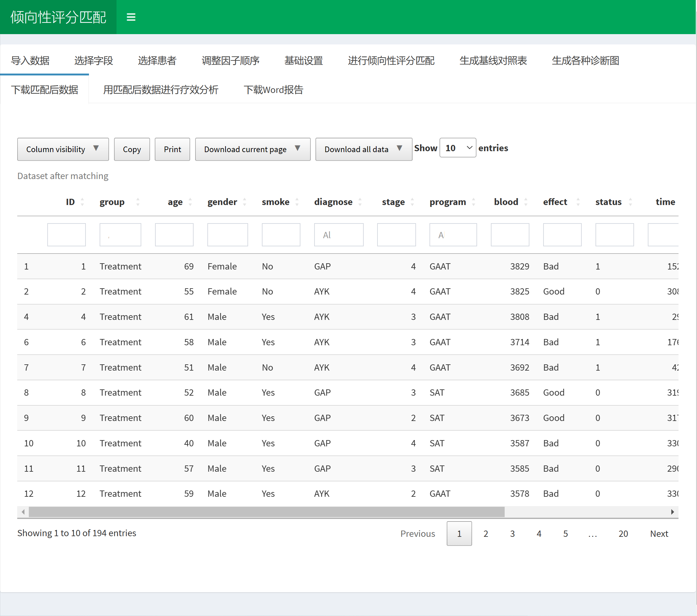The height and width of the screenshot is (616, 697).
Task: Toggle the sidebar hamburger menu icon
Action: [x=131, y=17]
